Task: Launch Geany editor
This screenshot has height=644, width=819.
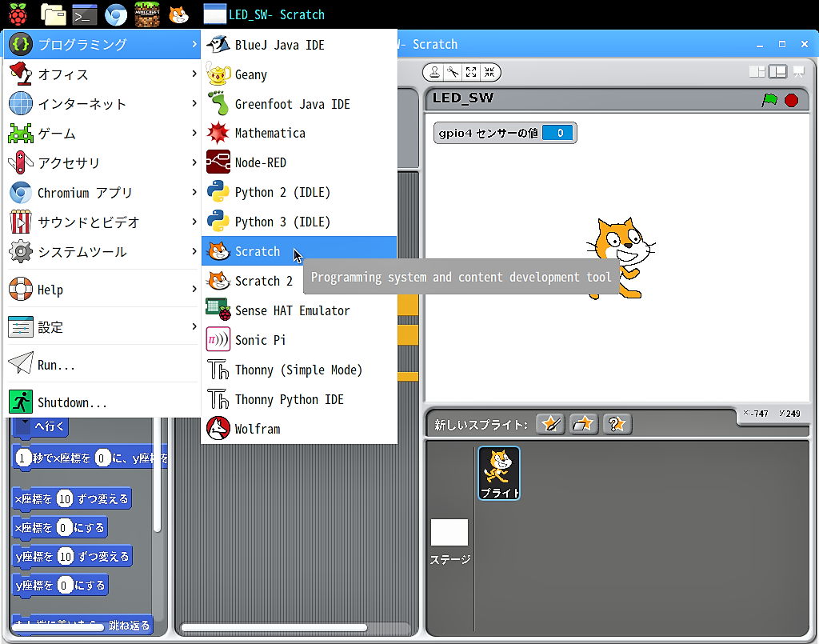Action: tap(299, 74)
